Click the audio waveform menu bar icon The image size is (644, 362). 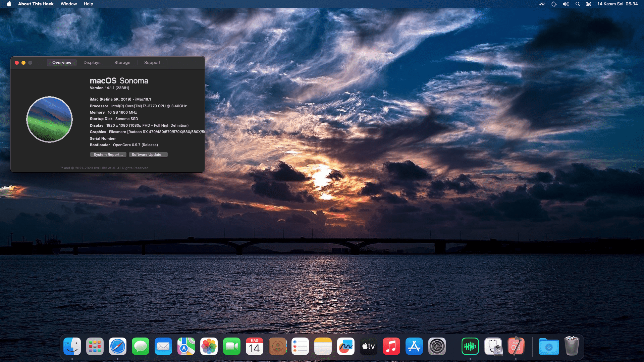pos(542,4)
